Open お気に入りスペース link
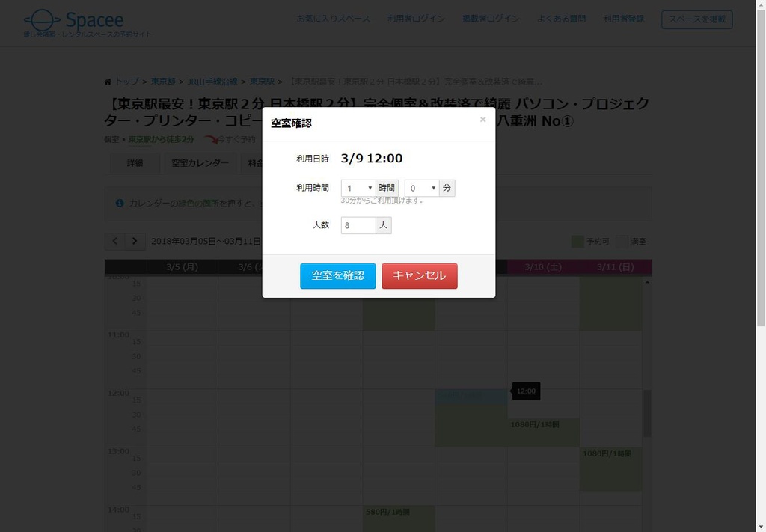The width and height of the screenshot is (766, 532). point(333,19)
